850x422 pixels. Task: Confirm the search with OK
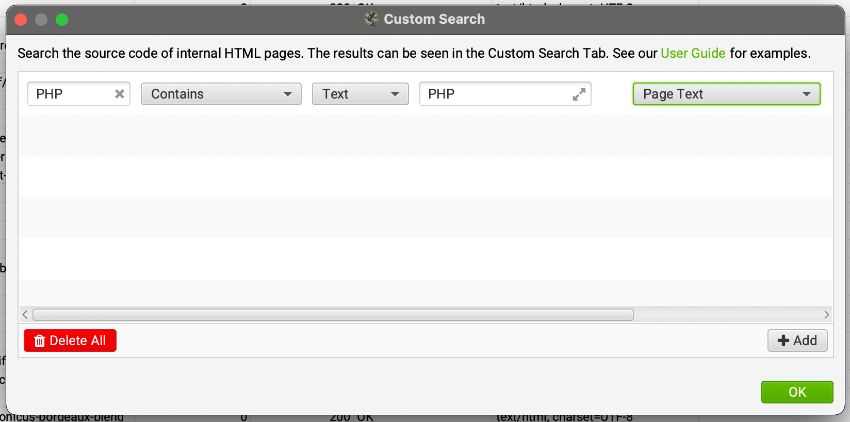click(x=796, y=392)
